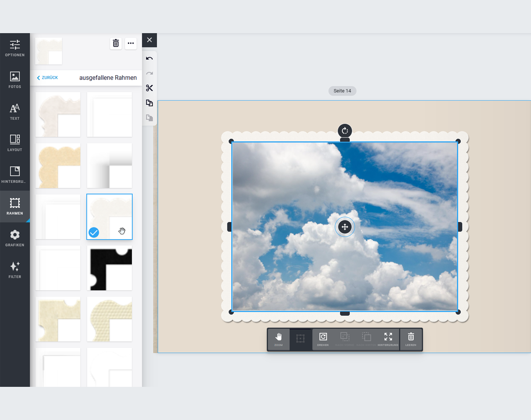This screenshot has width=531, height=420.
Task: Click the paste icon below copy
Action: click(150, 118)
